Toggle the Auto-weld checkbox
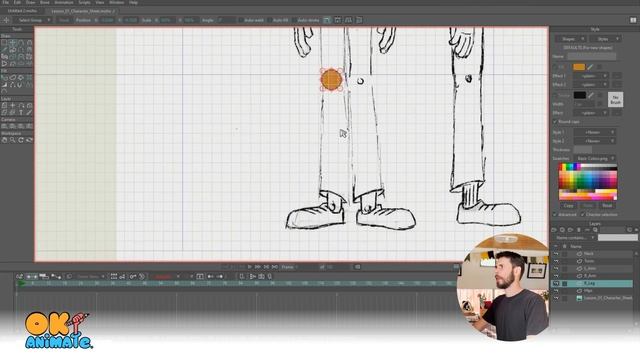This screenshot has width=640, height=360. tap(241, 20)
